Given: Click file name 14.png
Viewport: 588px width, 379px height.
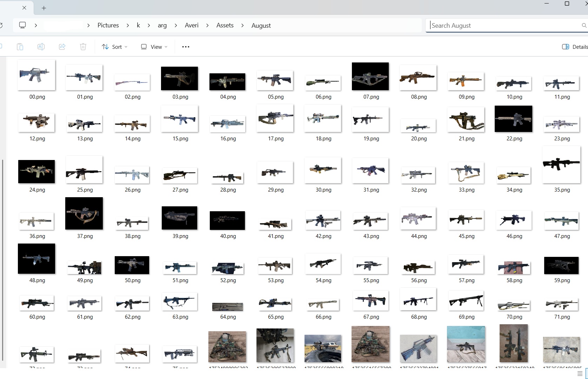Looking at the screenshot, I should [x=133, y=139].
